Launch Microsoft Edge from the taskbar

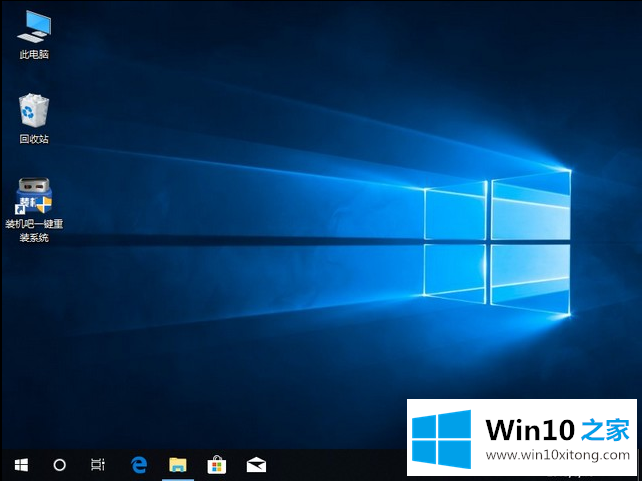tap(140, 464)
